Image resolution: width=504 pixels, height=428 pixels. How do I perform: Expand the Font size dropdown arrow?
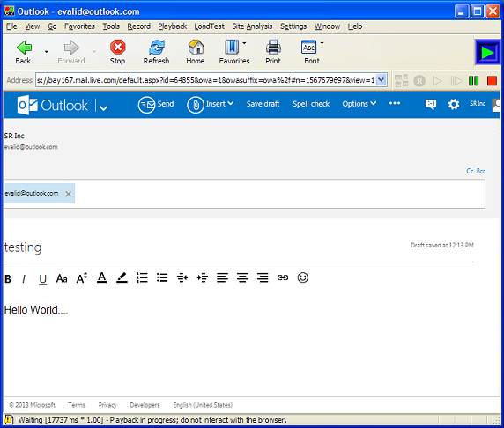(322, 43)
